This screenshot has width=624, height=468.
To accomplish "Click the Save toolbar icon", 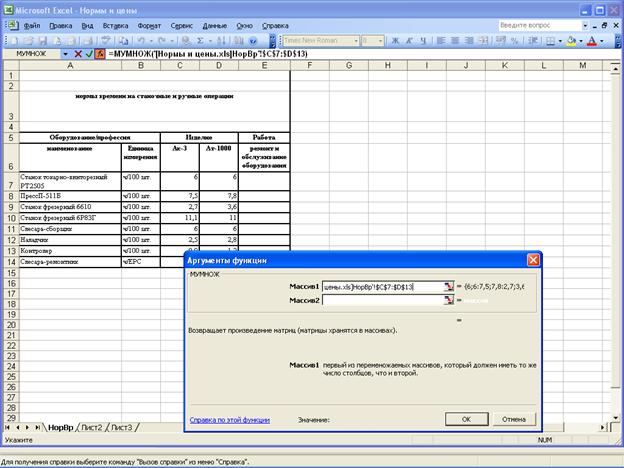I will point(43,41).
